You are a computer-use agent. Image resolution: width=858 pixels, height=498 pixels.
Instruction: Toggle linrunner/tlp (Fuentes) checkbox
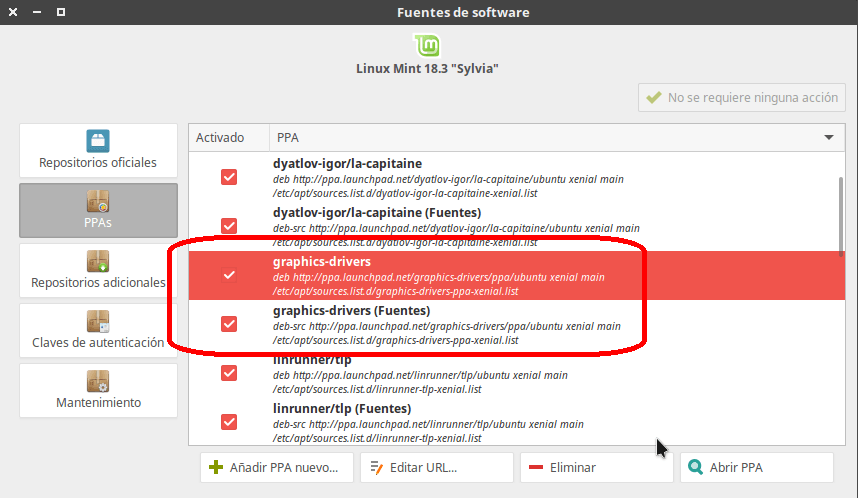tap(229, 422)
